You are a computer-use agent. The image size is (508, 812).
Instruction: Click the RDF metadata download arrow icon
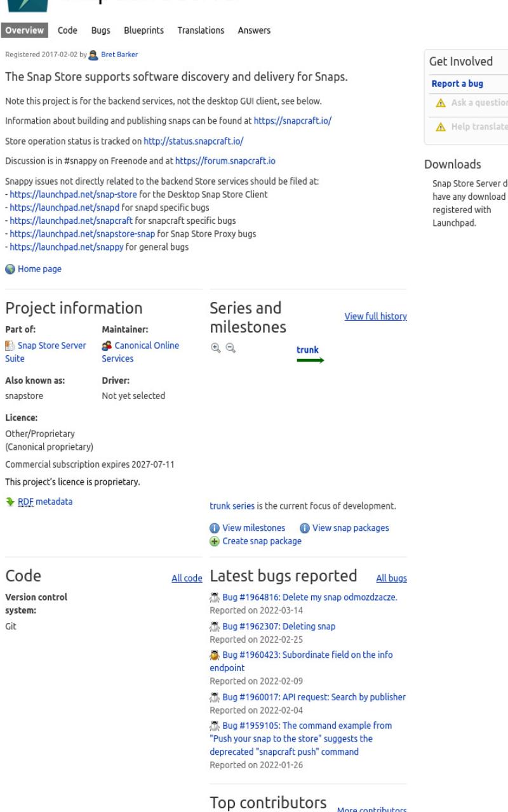10,502
